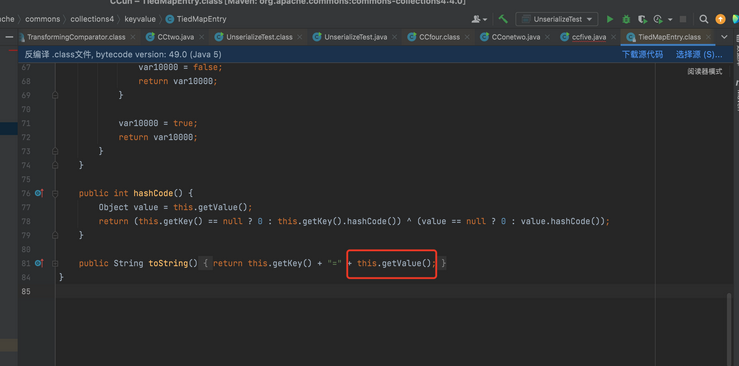Click 'Object value = this.getValue();' line
This screenshot has height=366, width=739.
click(x=175, y=207)
